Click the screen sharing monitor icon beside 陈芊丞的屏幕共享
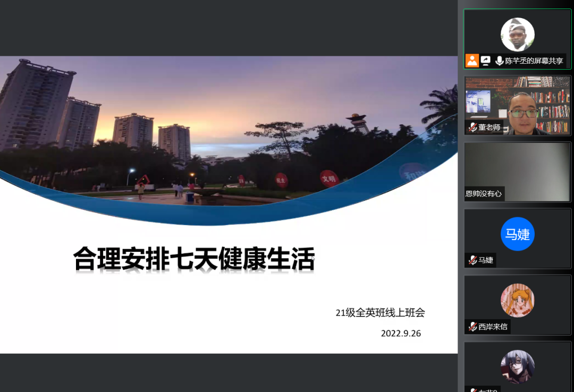574x392 pixels. click(x=485, y=61)
